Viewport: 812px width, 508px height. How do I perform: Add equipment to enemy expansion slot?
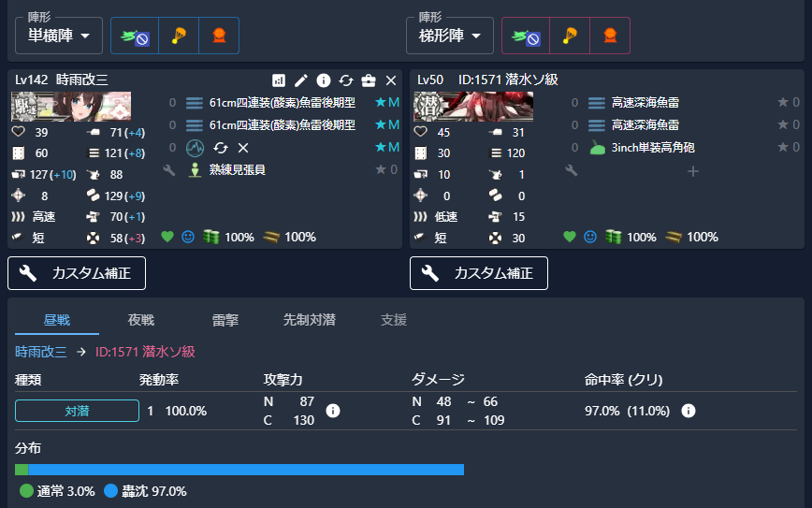click(693, 171)
